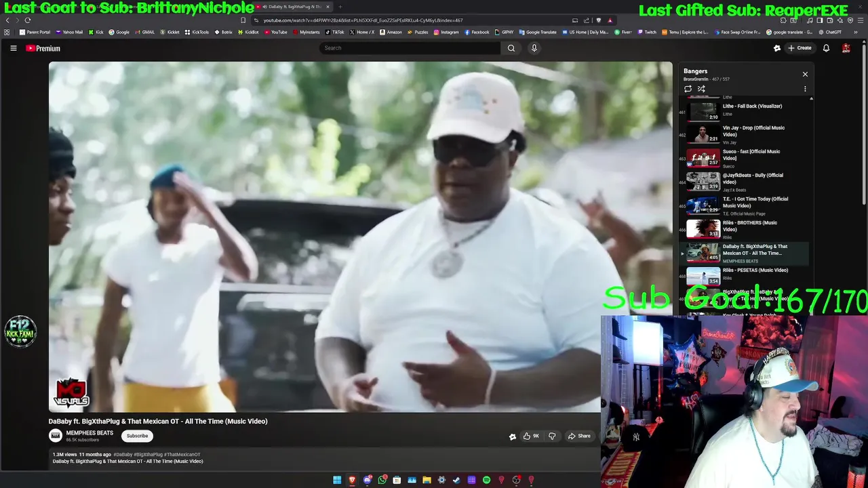Open Bangers playlist more options menu
This screenshot has height=488, width=868.
click(x=805, y=89)
